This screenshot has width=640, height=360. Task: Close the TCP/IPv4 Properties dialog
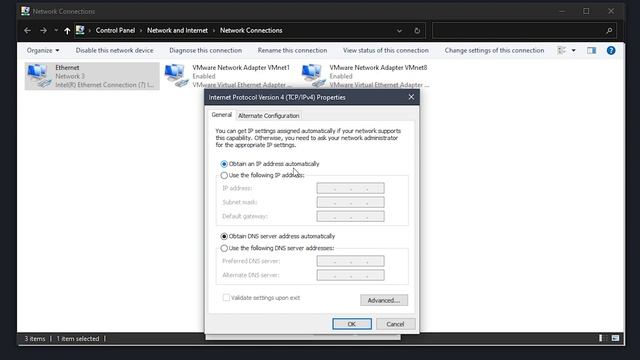411,97
